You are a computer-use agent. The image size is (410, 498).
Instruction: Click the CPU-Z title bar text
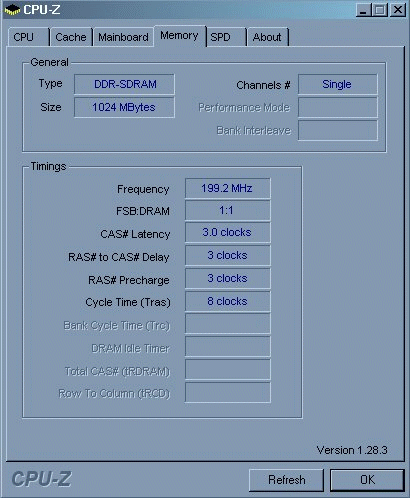tap(42, 10)
